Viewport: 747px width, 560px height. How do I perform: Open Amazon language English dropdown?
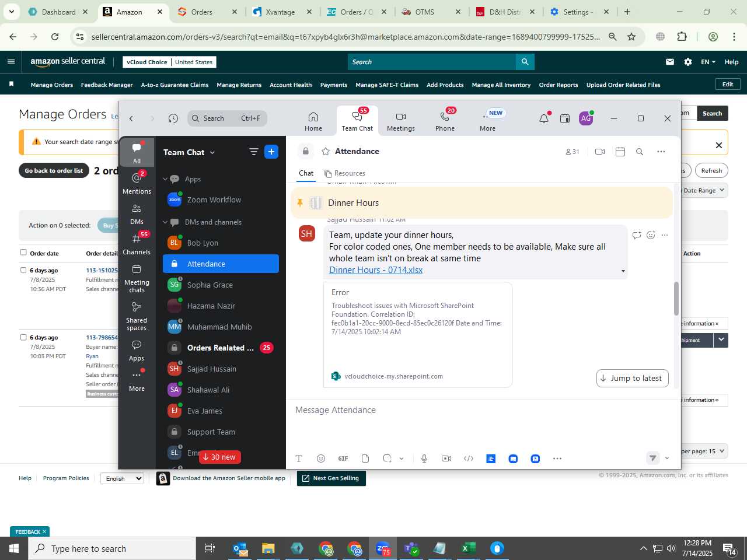(x=122, y=478)
